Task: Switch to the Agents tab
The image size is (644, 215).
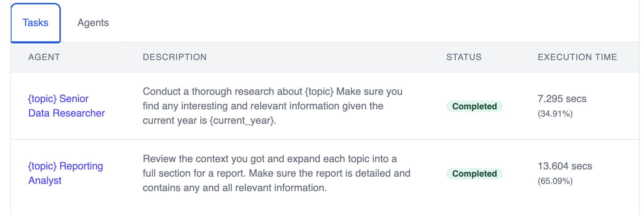Action: [x=93, y=23]
